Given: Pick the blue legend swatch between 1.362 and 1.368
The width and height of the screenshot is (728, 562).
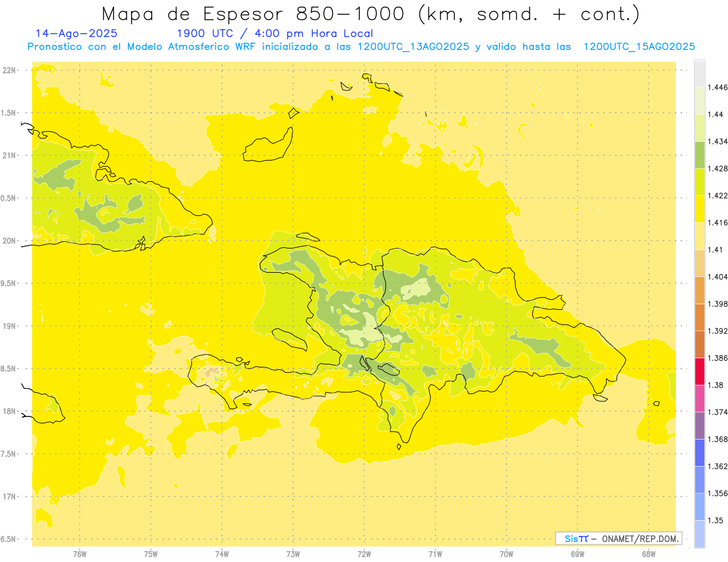Looking at the screenshot, I should 699,452.
